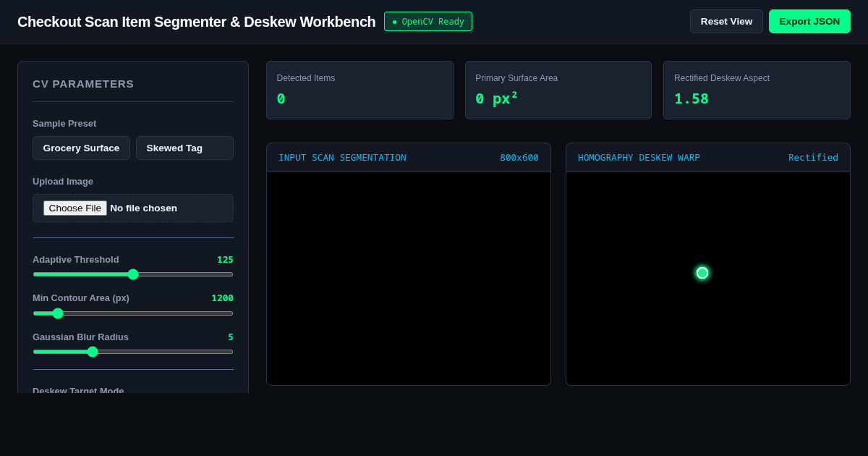868x456 pixels.
Task: Select the Skewed Tag sample preset
Action: (184, 148)
